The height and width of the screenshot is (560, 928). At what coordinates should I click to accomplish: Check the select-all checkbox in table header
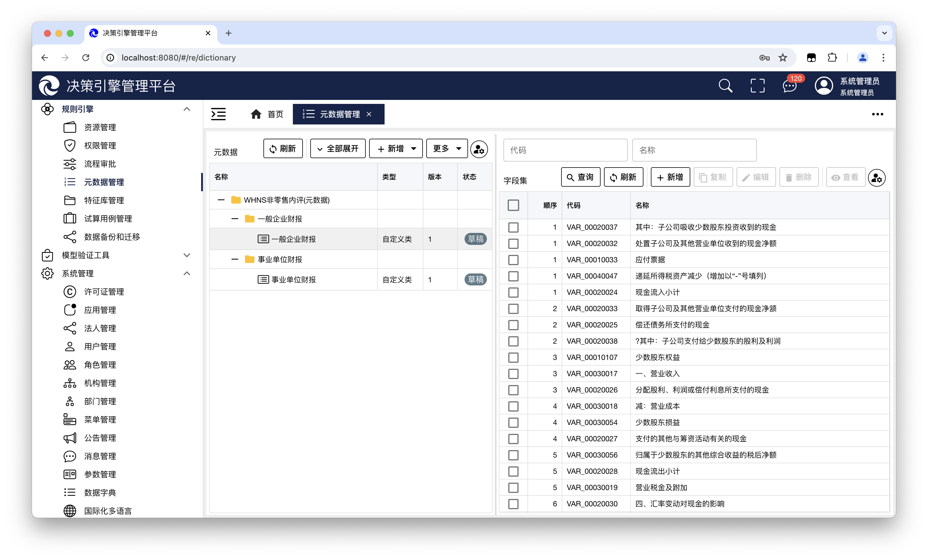coord(513,205)
